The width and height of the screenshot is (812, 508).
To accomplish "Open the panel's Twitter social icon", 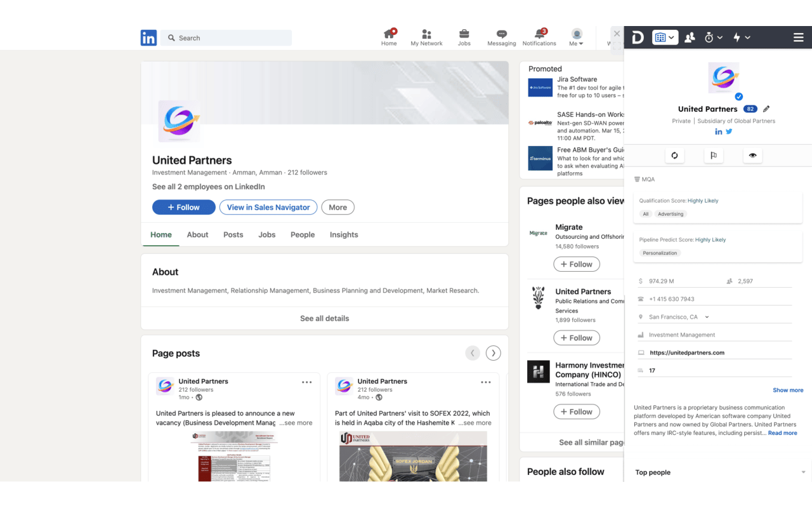I will [x=729, y=131].
